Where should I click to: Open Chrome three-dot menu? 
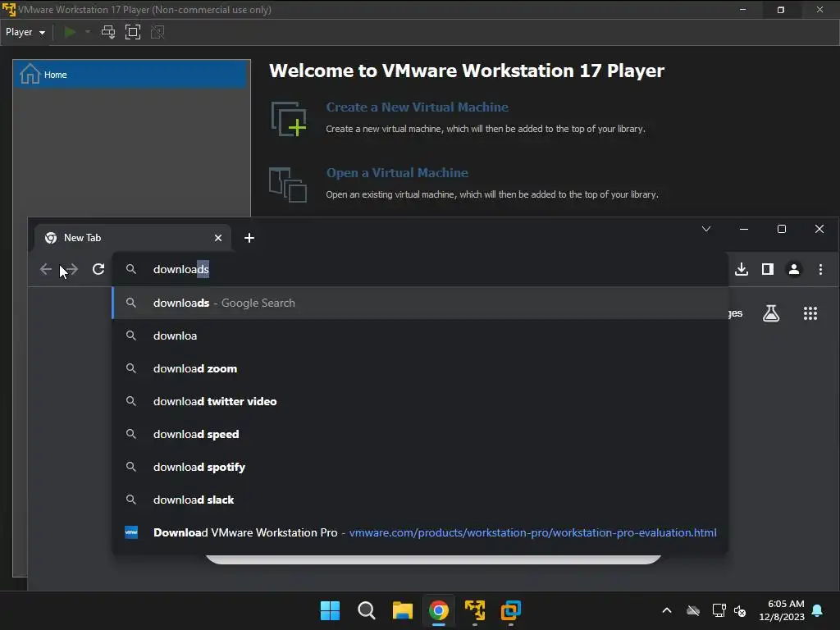point(820,269)
